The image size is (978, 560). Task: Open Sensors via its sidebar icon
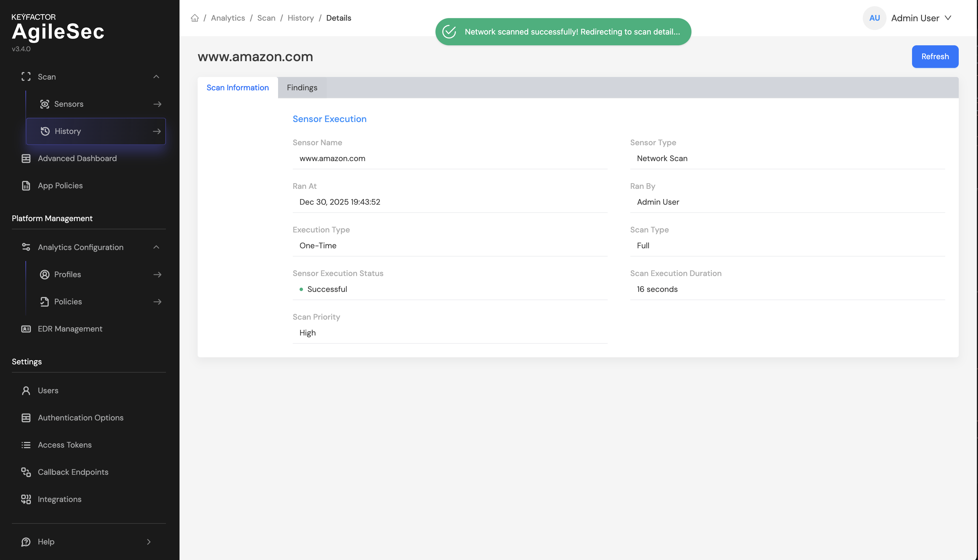pos(45,104)
